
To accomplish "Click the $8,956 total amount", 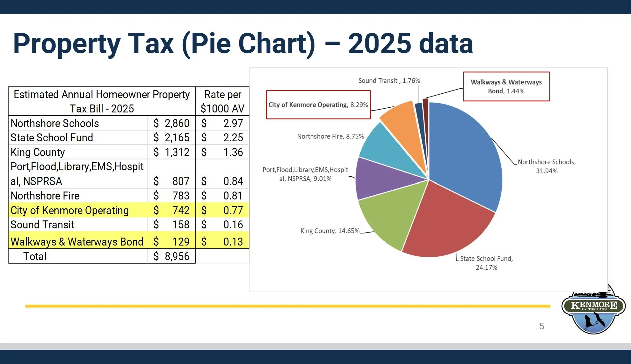I will tap(172, 256).
